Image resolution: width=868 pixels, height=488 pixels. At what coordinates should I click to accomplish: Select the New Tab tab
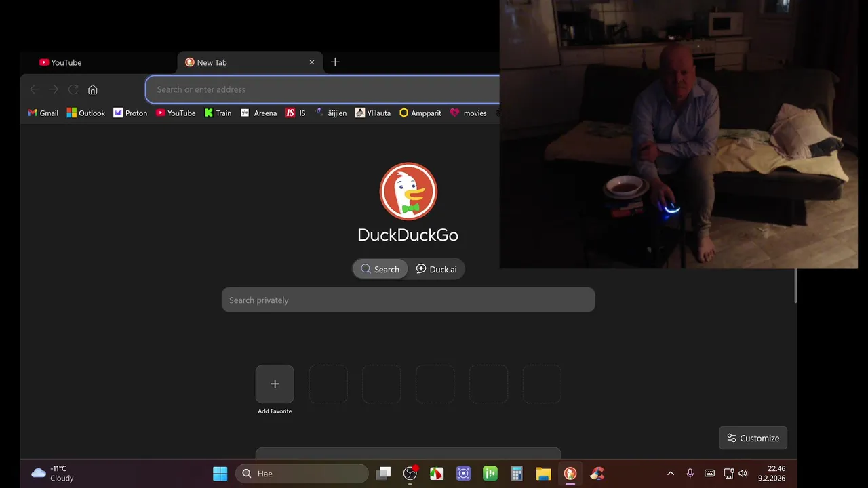pos(250,62)
